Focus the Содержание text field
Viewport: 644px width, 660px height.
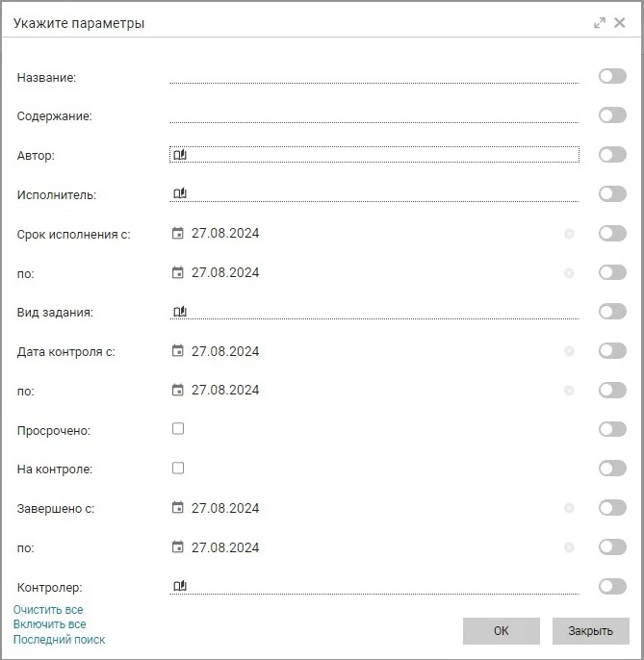tap(374, 115)
